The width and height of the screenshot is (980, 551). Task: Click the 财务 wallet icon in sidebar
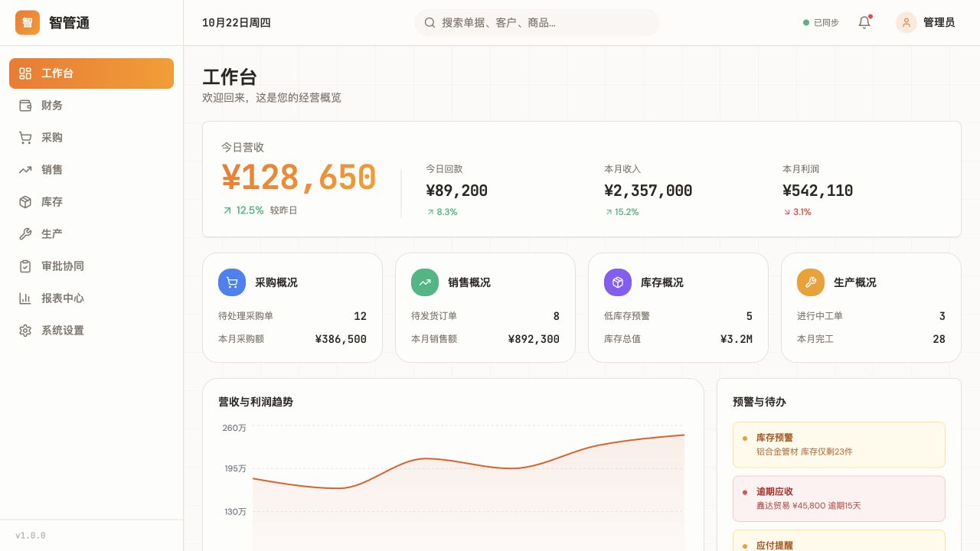pyautogui.click(x=25, y=106)
